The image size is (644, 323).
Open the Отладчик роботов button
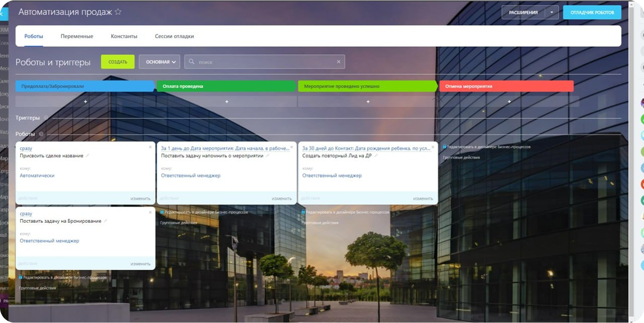point(592,13)
